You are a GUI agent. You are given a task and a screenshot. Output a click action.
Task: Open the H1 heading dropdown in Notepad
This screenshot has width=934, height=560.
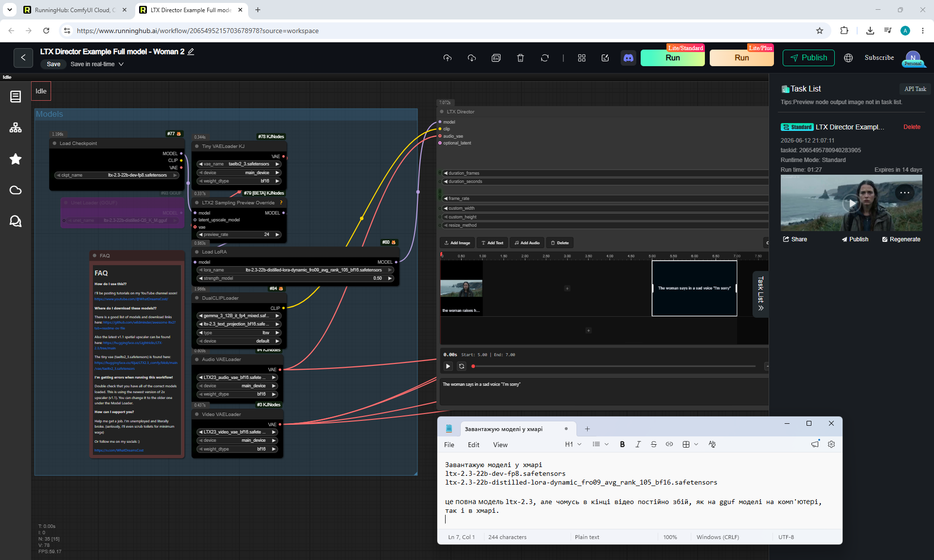coord(573,444)
